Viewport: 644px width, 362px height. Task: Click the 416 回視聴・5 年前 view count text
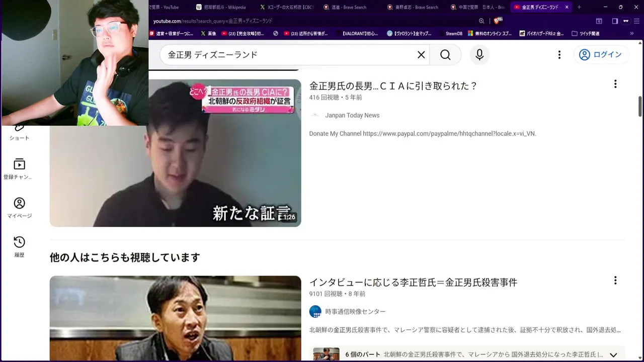pos(336,97)
